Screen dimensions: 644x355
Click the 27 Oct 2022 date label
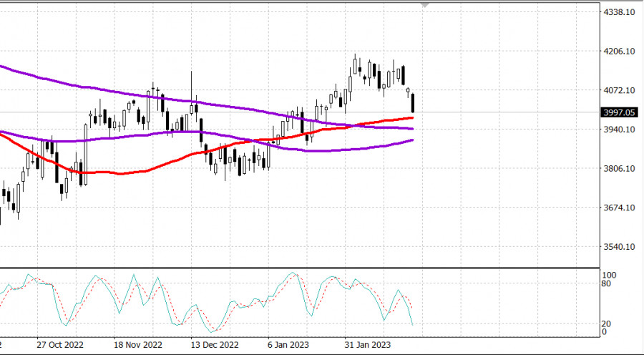[60, 344]
